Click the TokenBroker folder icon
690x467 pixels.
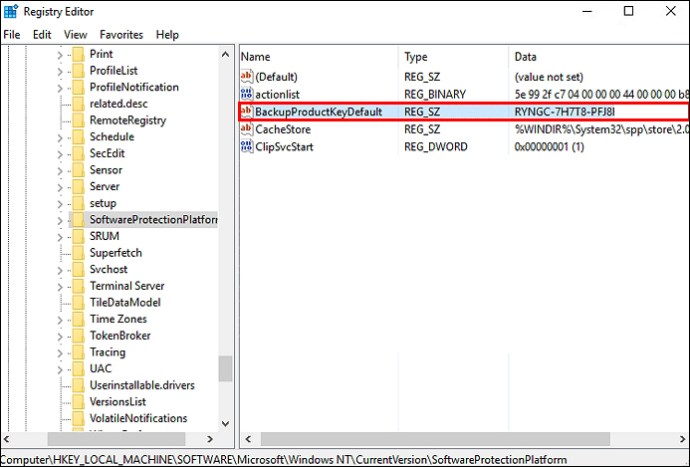coord(78,336)
